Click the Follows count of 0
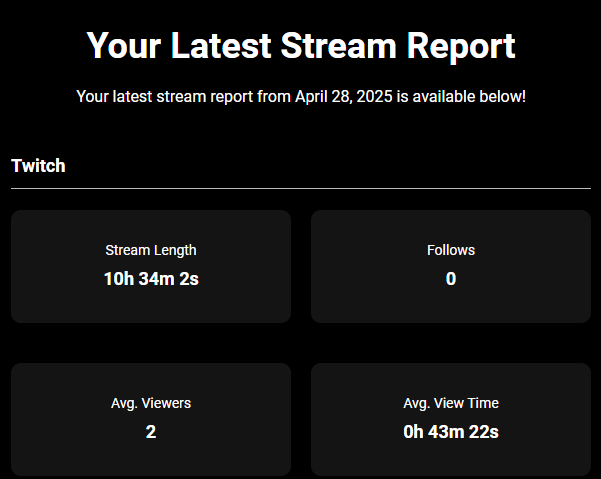Image resolution: width=601 pixels, height=479 pixels. point(451,279)
